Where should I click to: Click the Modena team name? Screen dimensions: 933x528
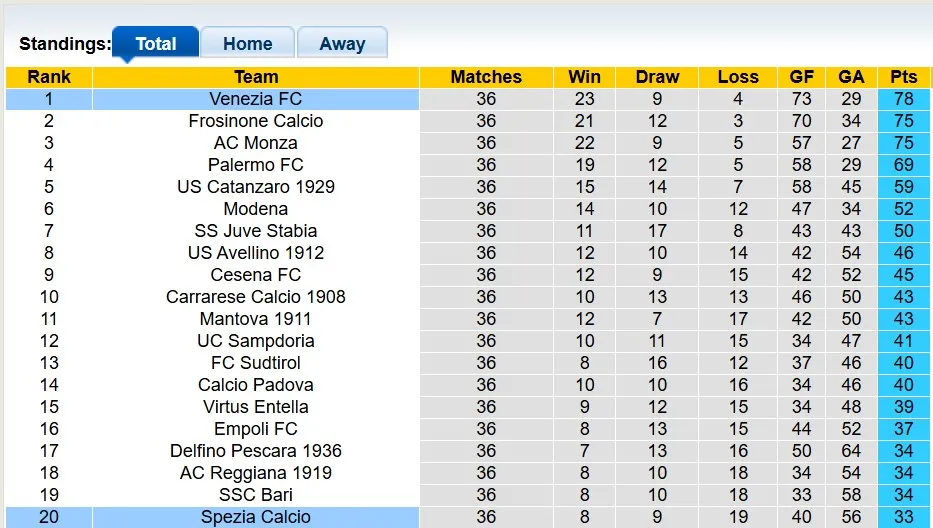coord(256,209)
